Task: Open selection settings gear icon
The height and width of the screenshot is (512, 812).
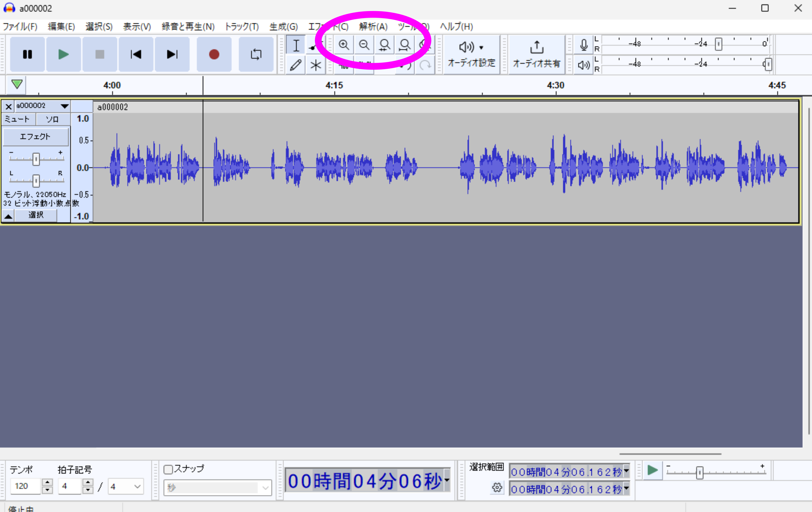Action: pos(497,487)
